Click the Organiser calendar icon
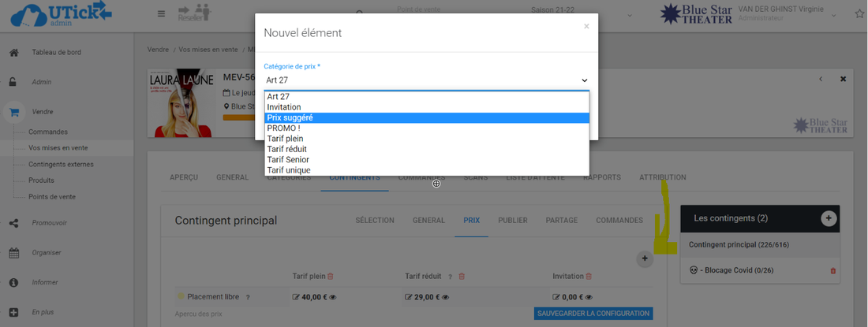The height and width of the screenshot is (327, 868). click(x=14, y=253)
